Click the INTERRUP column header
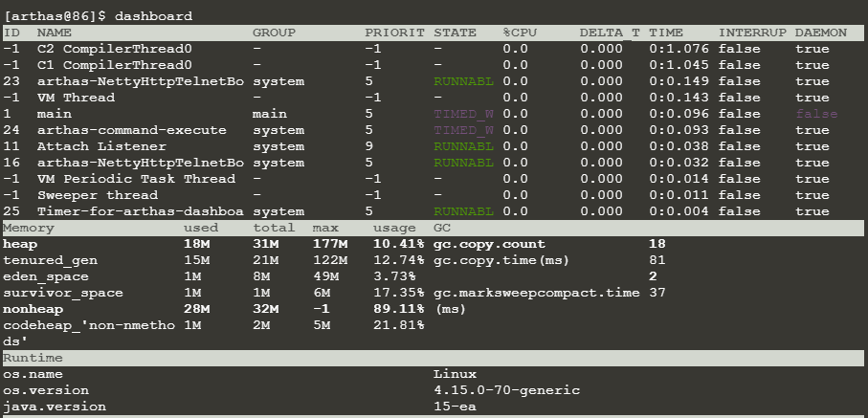Image resolution: width=868 pixels, height=418 pixels. 752,33
